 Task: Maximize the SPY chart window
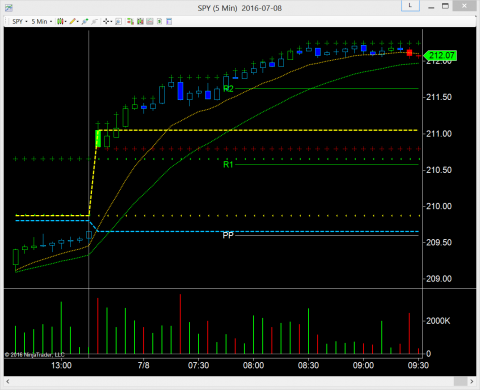point(445,6)
